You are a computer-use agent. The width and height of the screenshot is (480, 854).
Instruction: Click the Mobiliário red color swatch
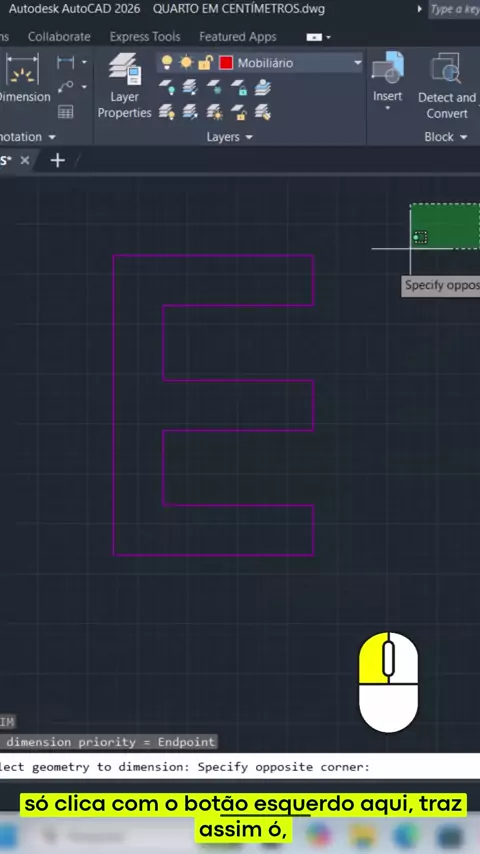226,63
